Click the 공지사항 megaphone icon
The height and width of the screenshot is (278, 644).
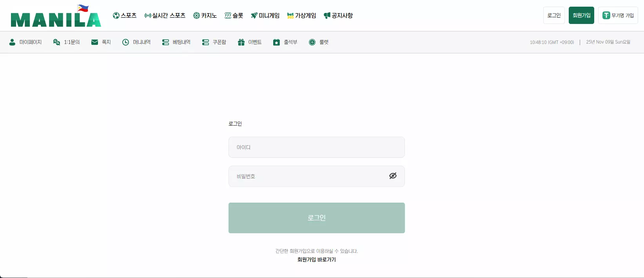(327, 15)
